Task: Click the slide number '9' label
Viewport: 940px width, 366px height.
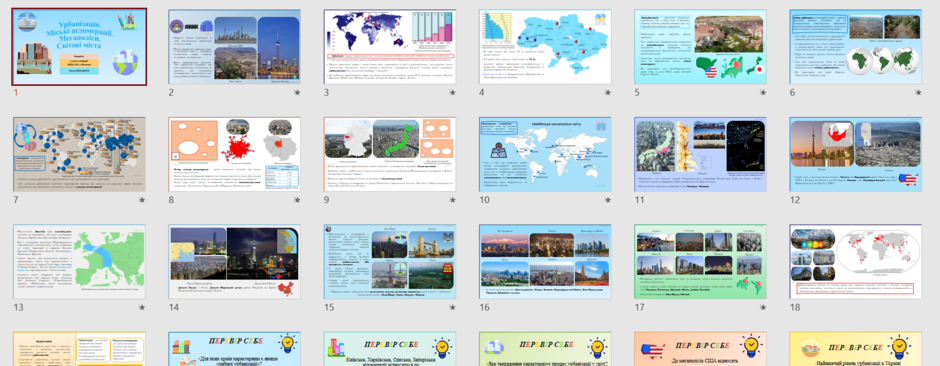Action: [x=326, y=200]
